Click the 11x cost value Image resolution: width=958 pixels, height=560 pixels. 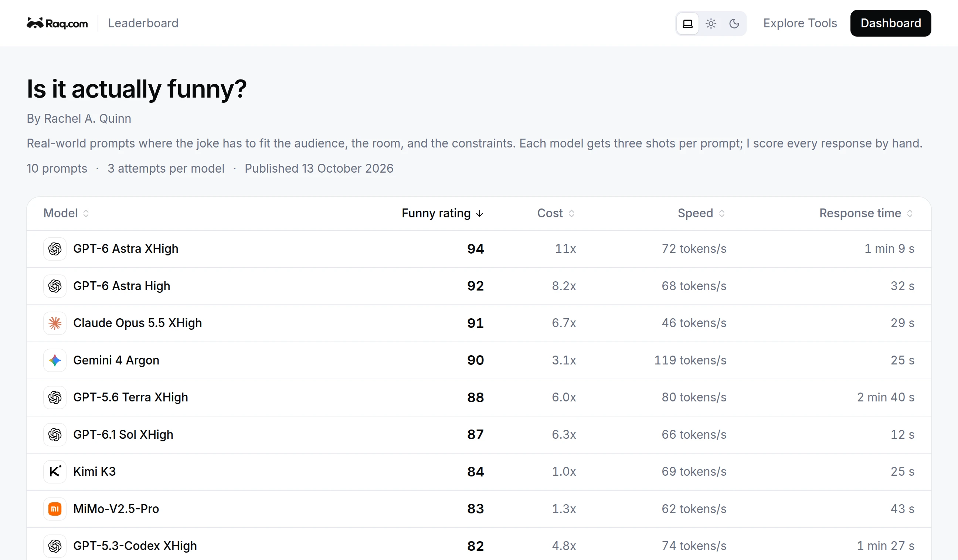(x=566, y=249)
